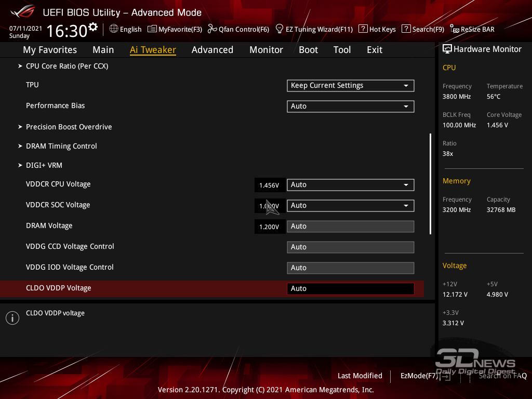Click VDDG CCD Voltage Control field

tap(351, 247)
